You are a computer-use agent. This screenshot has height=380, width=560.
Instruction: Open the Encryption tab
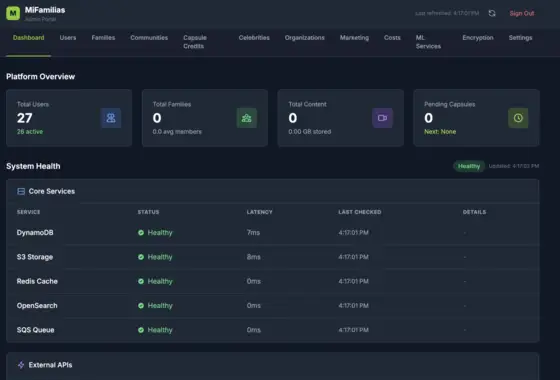[x=478, y=38]
